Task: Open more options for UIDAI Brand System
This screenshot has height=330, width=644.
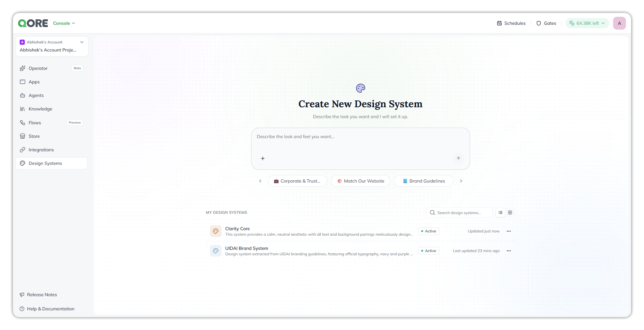Action: point(509,251)
